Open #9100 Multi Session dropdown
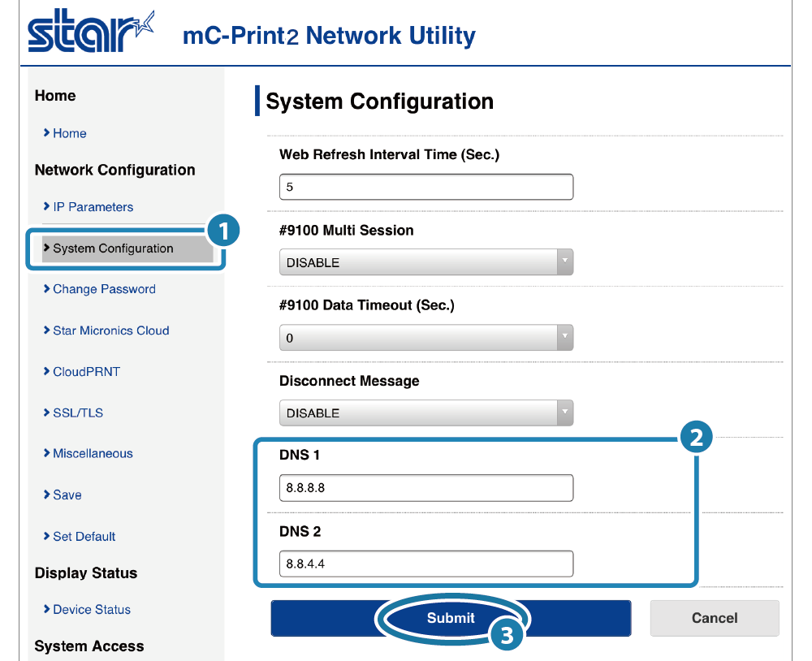 pyautogui.click(x=426, y=262)
